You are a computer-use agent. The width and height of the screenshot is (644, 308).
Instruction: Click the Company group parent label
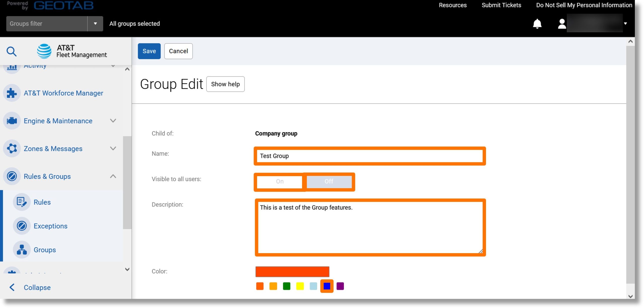tap(276, 133)
